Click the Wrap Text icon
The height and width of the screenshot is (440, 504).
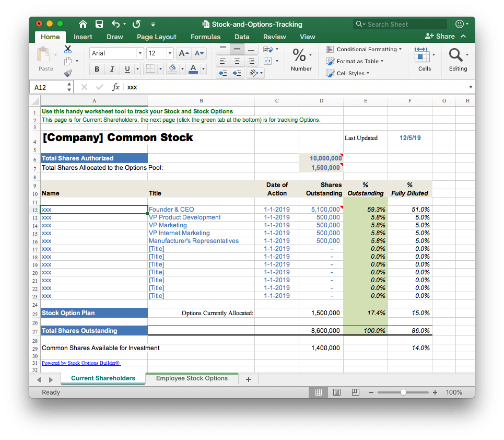click(x=268, y=49)
